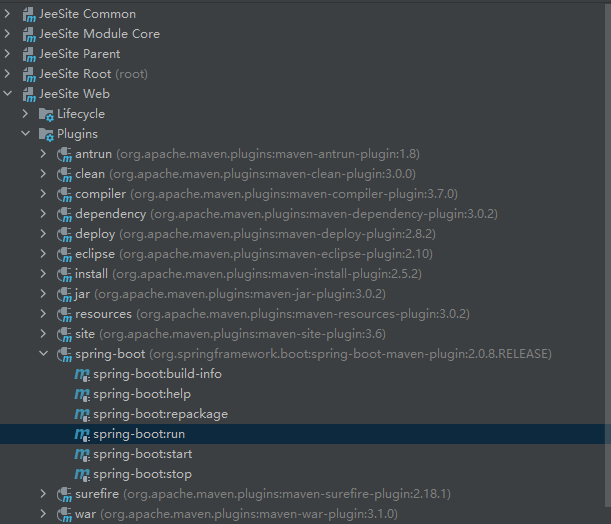Select the spring-boot:run goal
This screenshot has width=611, height=524.
139,434
